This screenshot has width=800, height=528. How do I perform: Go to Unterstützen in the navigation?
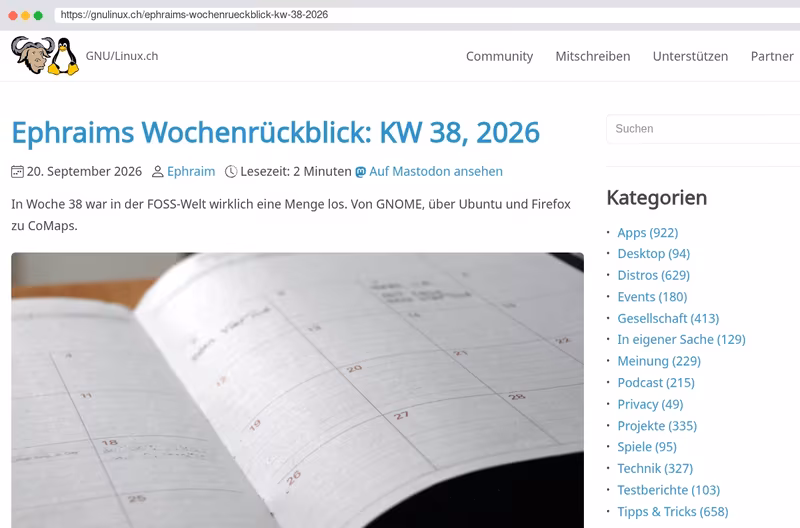pos(690,56)
